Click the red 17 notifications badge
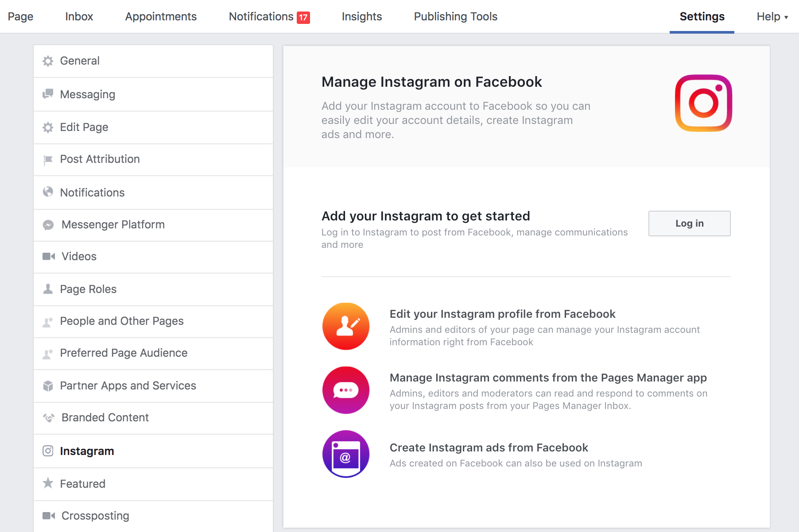Image resolution: width=799 pixels, height=532 pixels. [303, 18]
